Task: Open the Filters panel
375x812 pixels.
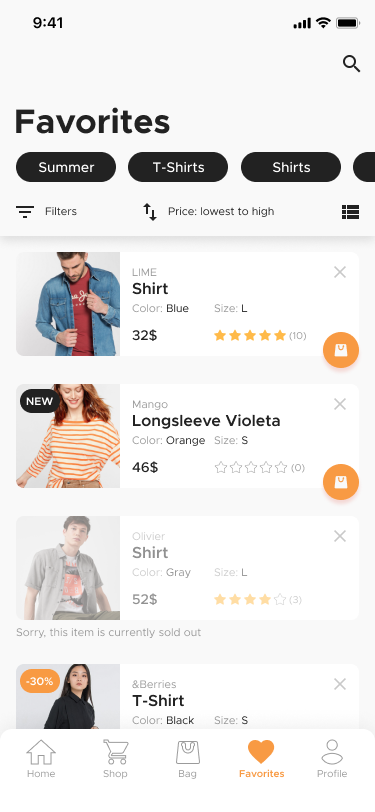Action: coord(47,211)
